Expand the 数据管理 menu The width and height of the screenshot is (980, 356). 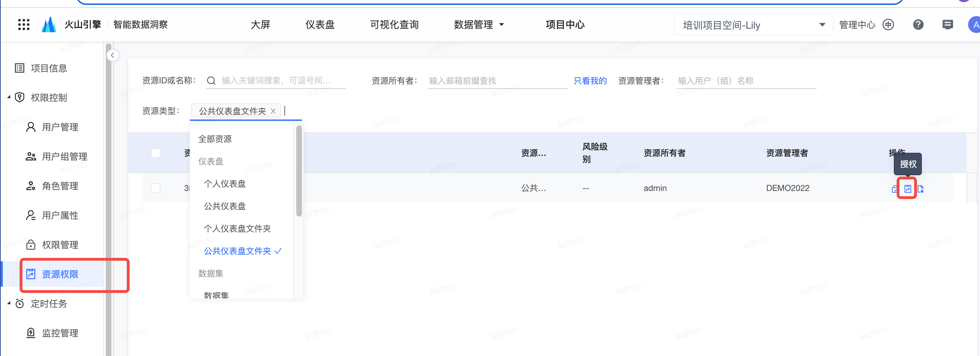[478, 25]
